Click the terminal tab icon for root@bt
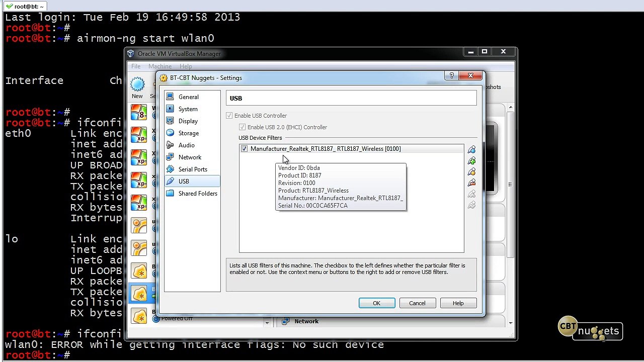The width and height of the screenshot is (644, 362). [x=10, y=6]
